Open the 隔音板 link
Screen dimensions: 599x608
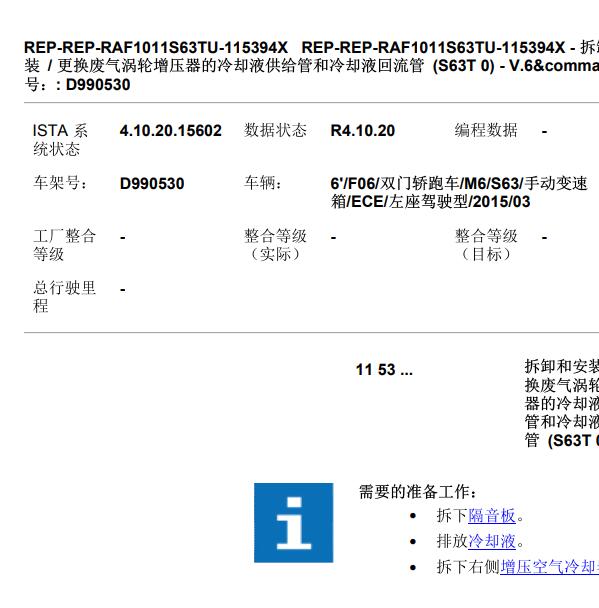(492, 516)
